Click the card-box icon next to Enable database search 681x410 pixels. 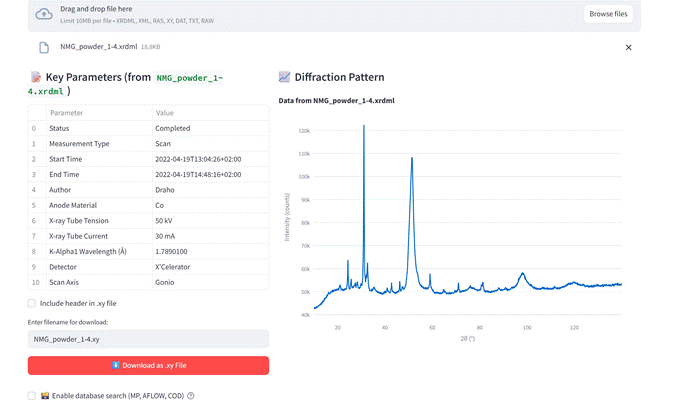(x=45, y=396)
